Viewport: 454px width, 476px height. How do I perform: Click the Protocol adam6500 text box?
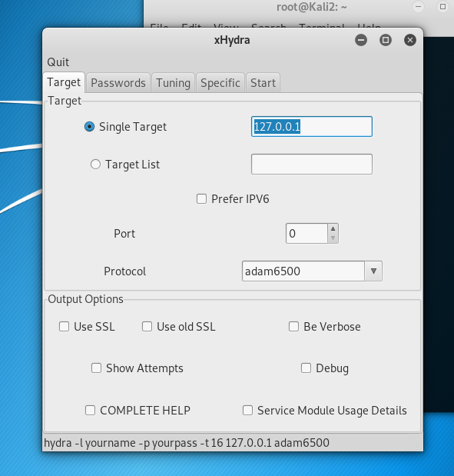tap(303, 271)
